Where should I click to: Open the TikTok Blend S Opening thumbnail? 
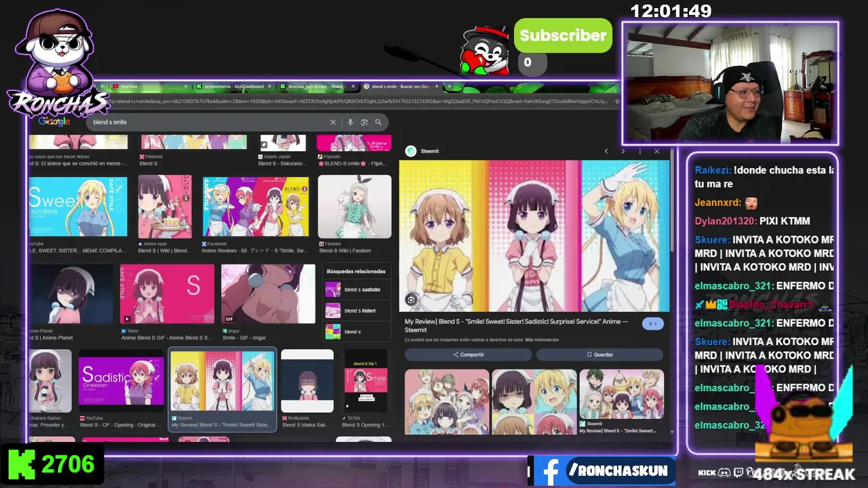(366, 381)
